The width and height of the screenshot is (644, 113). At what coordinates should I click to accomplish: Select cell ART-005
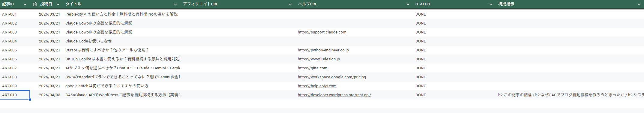click(x=15, y=50)
